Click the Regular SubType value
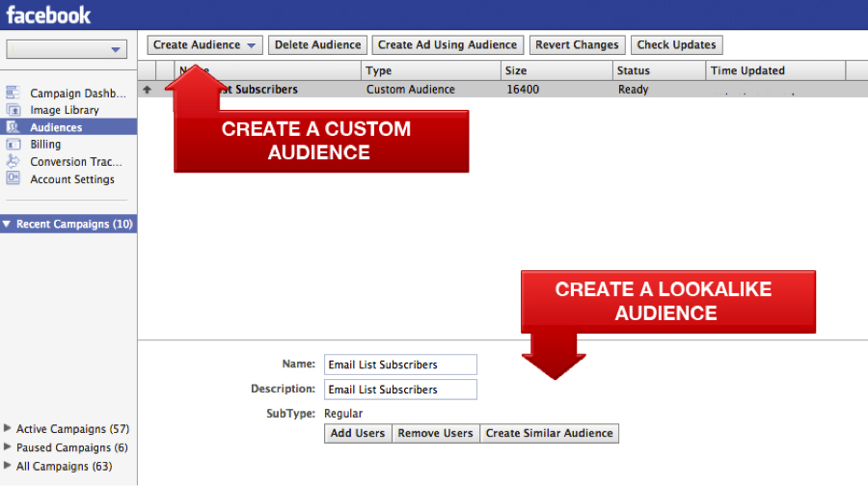Image resolution: width=868 pixels, height=486 pixels. pyautogui.click(x=343, y=414)
